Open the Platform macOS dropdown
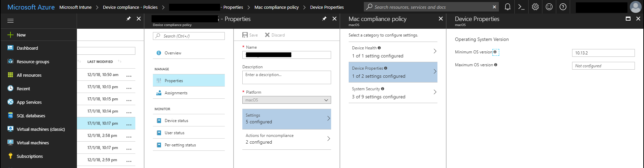This screenshot has height=168, width=644. click(287, 100)
